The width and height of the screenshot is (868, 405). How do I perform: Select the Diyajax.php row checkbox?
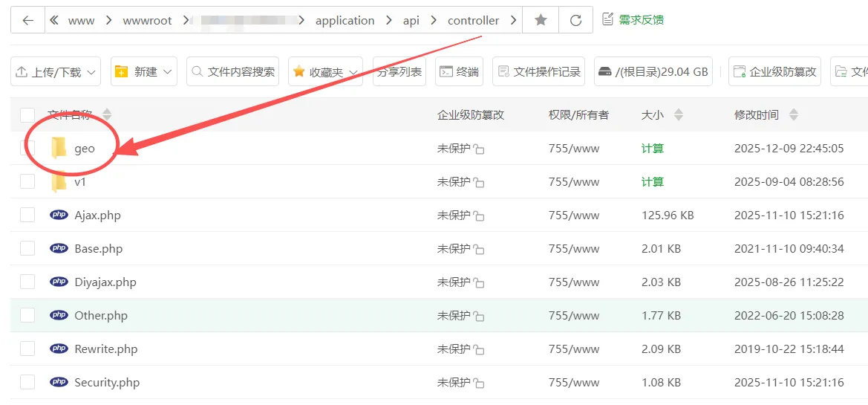tap(27, 282)
